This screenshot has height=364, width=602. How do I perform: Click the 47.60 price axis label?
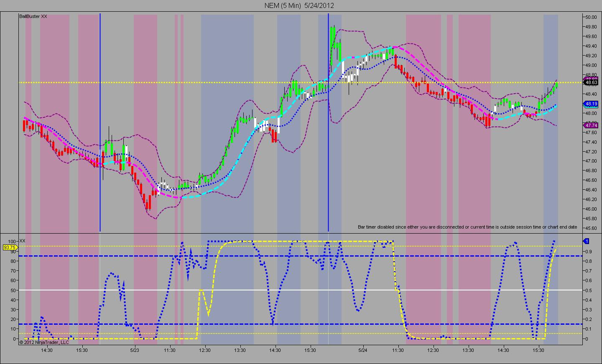[591, 132]
